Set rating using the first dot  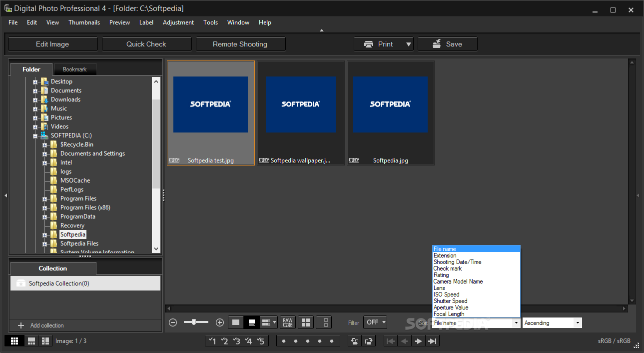[x=284, y=341]
